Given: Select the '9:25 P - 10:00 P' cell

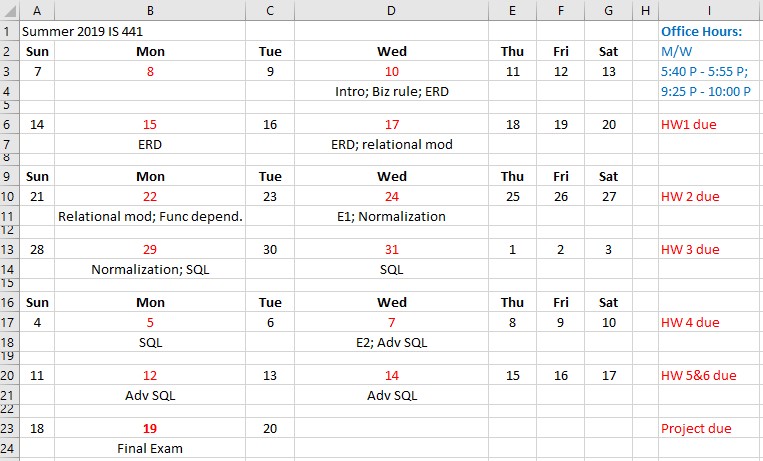Looking at the screenshot, I should coord(709,92).
